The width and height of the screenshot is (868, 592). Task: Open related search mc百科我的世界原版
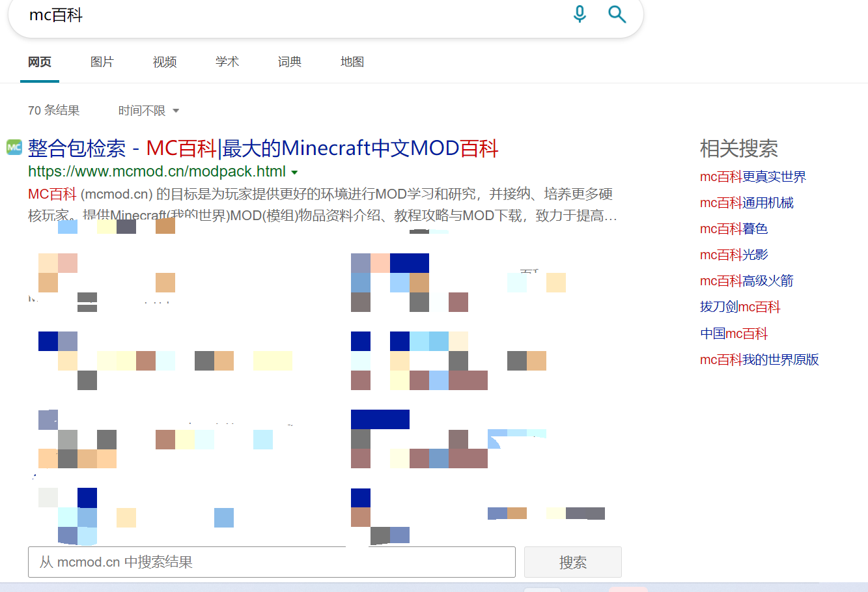coord(759,360)
